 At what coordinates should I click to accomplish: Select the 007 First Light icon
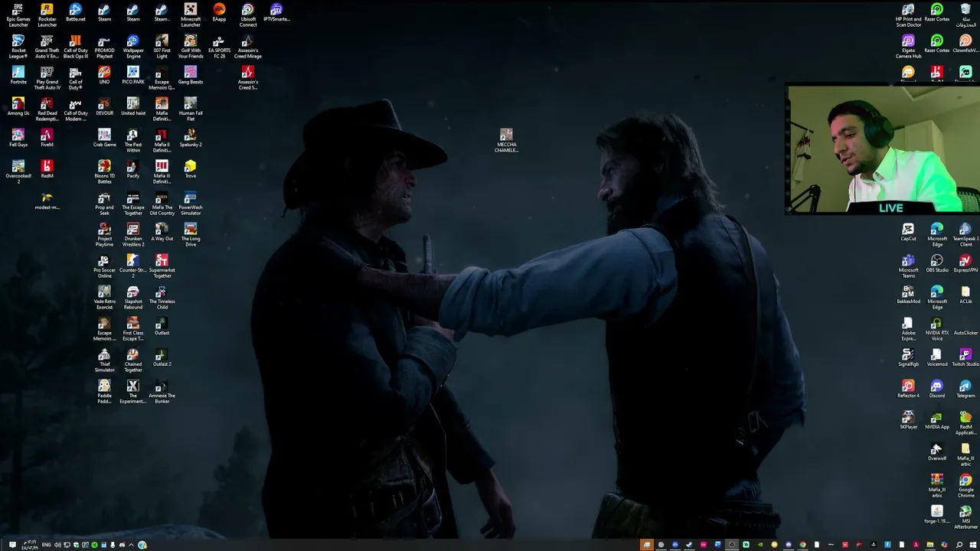click(162, 47)
